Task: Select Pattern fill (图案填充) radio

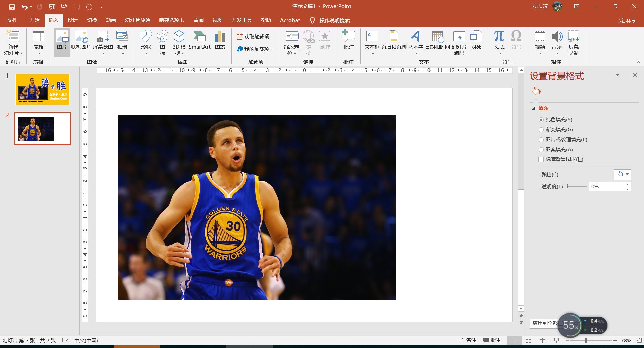Action: pyautogui.click(x=541, y=150)
